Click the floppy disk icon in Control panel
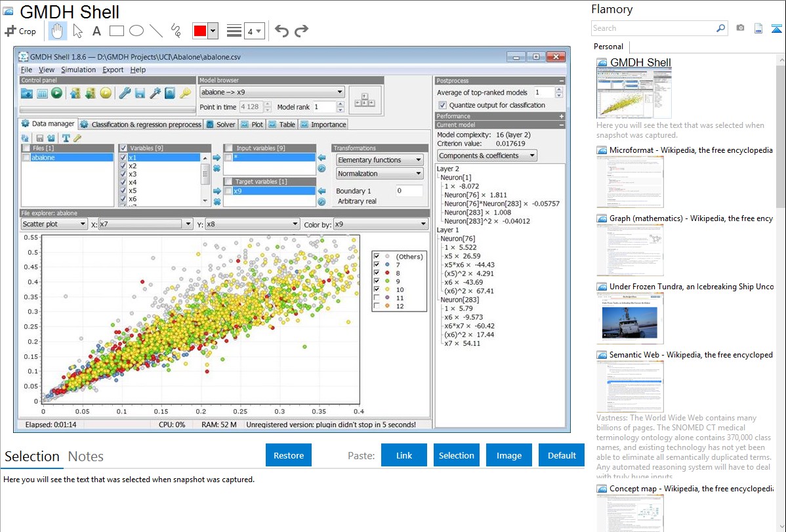 [x=140, y=92]
